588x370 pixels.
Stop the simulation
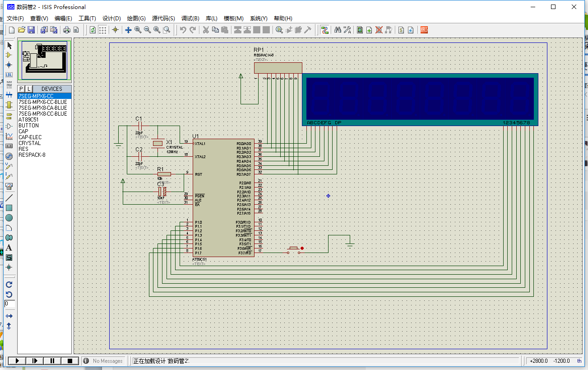[70, 361]
